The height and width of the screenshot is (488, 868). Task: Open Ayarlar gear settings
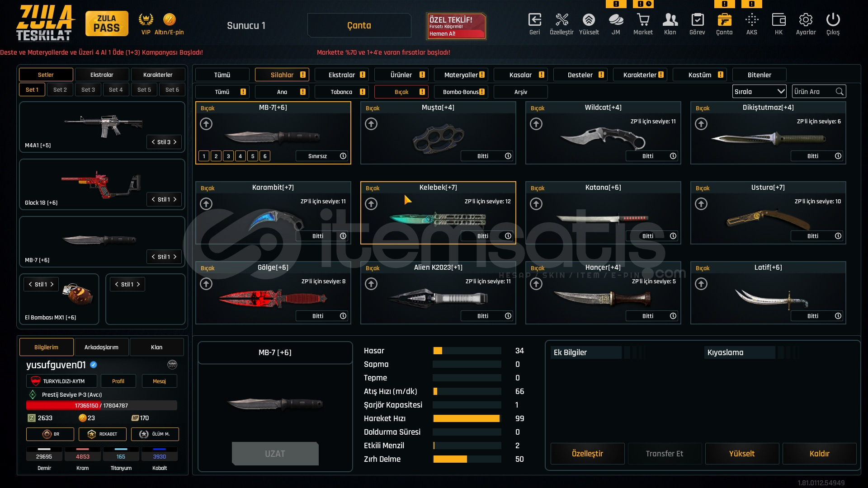click(806, 20)
